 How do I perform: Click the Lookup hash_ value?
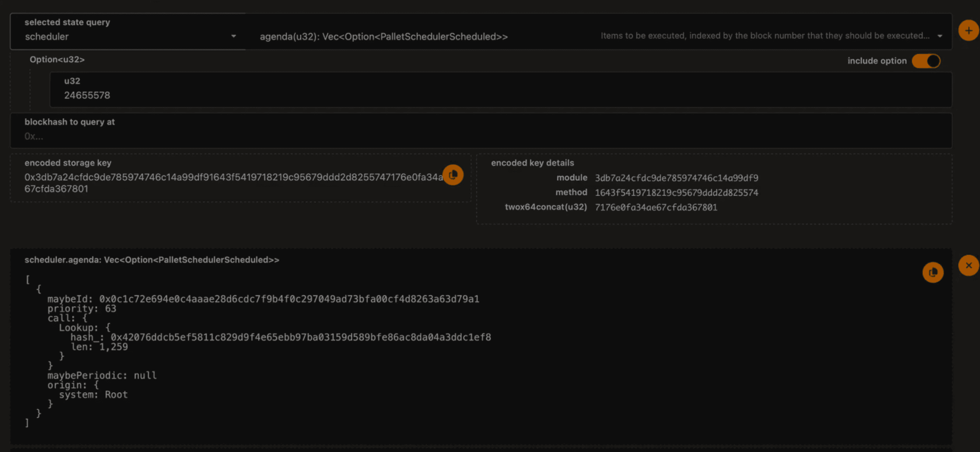[300, 337]
